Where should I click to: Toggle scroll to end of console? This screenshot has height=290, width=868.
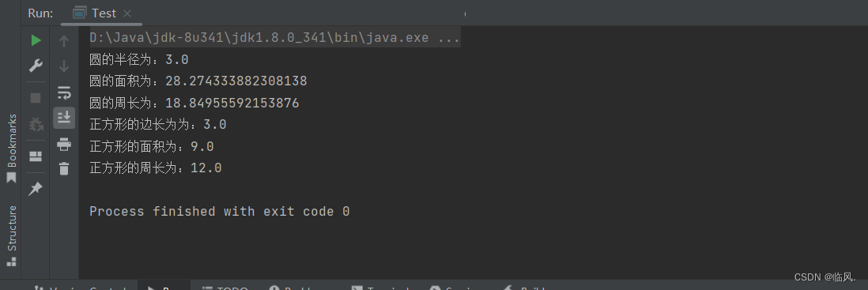tap(64, 118)
